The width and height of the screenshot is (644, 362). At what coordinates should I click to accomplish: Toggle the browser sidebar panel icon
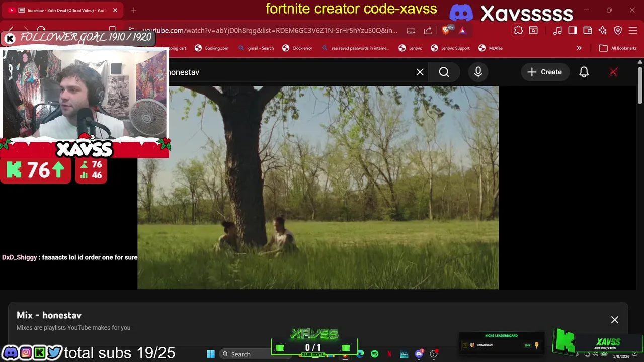[573, 31]
